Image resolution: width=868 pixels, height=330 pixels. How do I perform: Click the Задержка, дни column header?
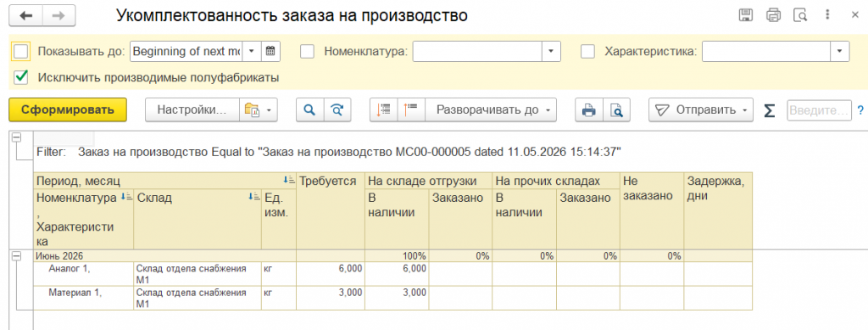pos(718,210)
